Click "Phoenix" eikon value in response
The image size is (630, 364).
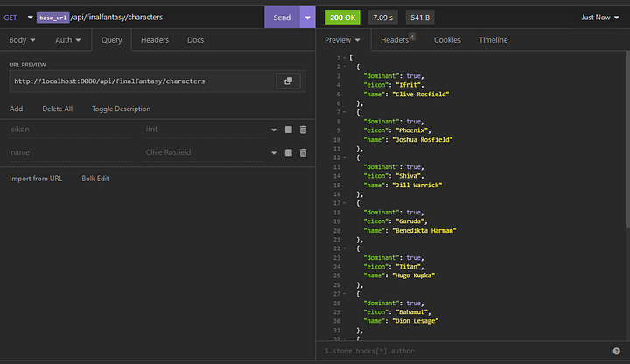tap(411, 130)
